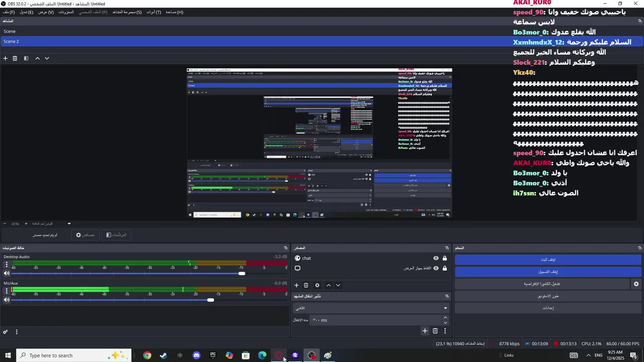The image size is (644, 362).
Task: Open the المفروشات Docks menu
Action: point(66,12)
